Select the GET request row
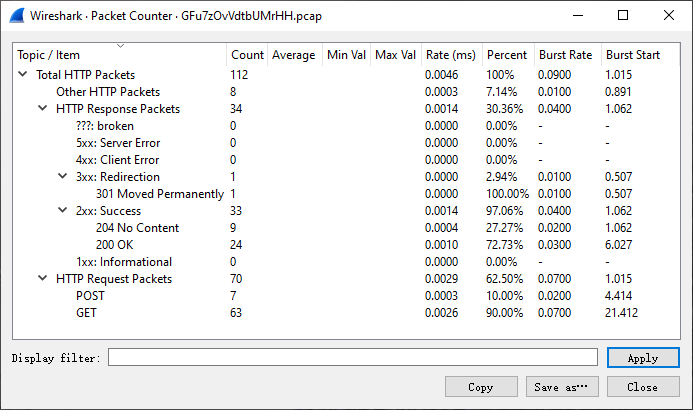This screenshot has width=693, height=410. [x=346, y=312]
